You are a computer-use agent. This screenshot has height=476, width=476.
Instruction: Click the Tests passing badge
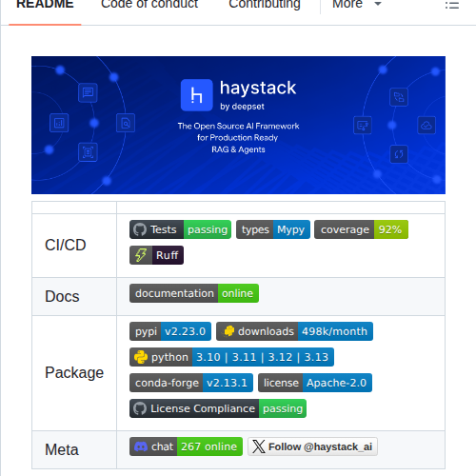tap(180, 229)
